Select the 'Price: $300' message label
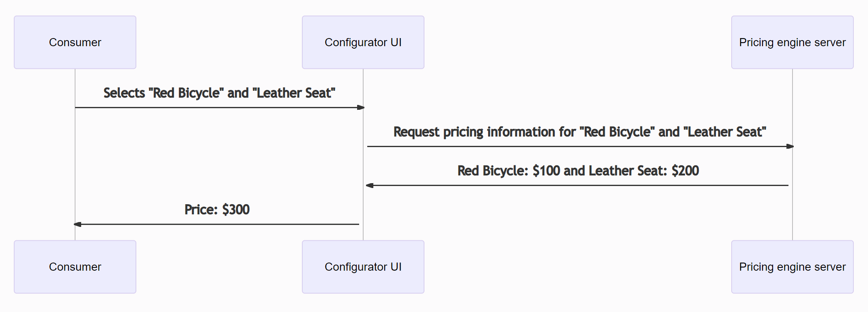Viewport: 868px width, 312px height. pyautogui.click(x=217, y=209)
